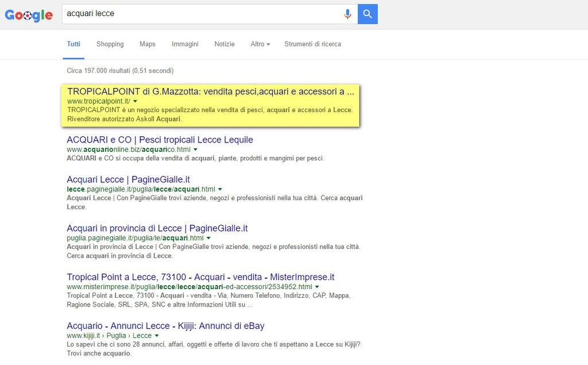588x365 pixels.
Task: Expand arrow next to www.tropicalpoint.it/
Action: click(x=136, y=101)
